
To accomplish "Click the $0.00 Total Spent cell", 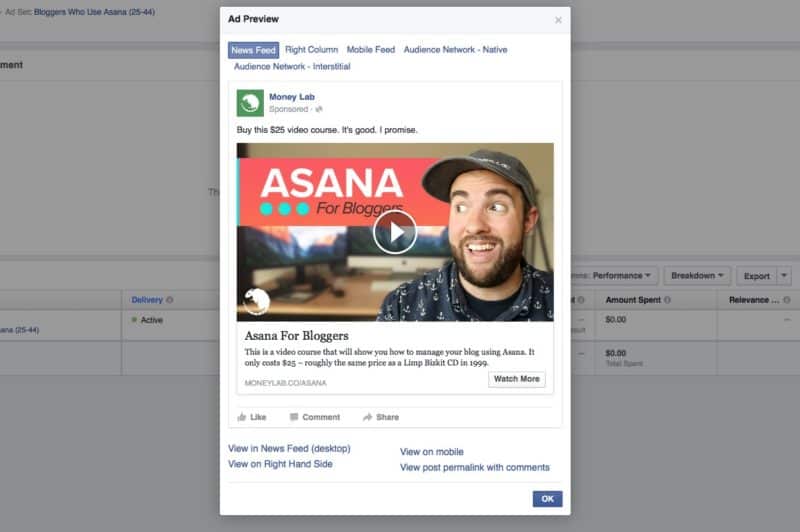I will [616, 353].
